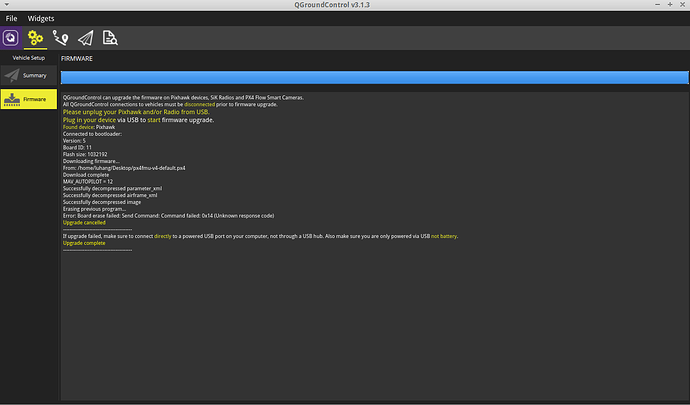Click the 'Board erase failed' error line
Image resolution: width=690 pixels, height=405 pixels.
[x=169, y=216]
